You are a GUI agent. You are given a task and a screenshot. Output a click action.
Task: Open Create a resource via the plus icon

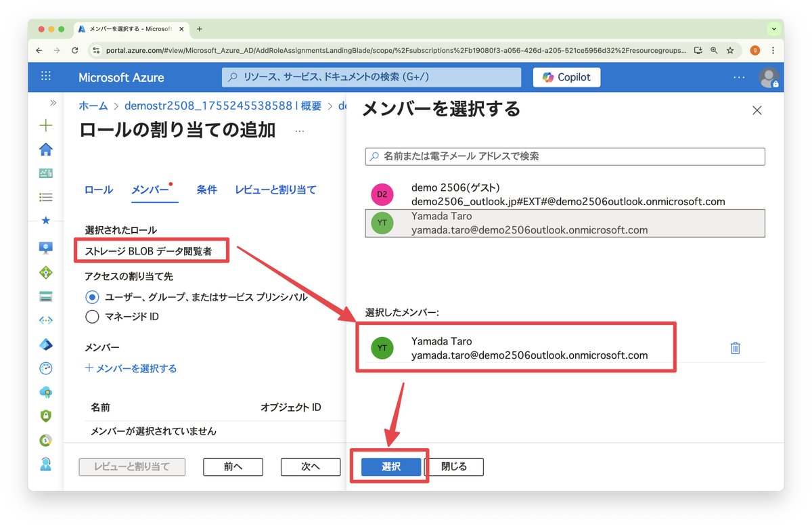(x=45, y=125)
